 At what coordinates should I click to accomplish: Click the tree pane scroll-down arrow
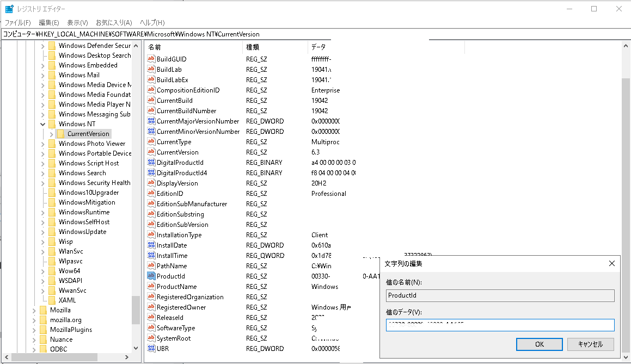coord(136,348)
